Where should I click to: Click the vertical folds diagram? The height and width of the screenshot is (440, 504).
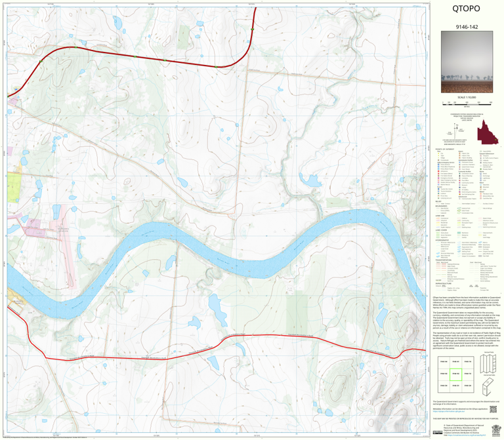click(488, 364)
